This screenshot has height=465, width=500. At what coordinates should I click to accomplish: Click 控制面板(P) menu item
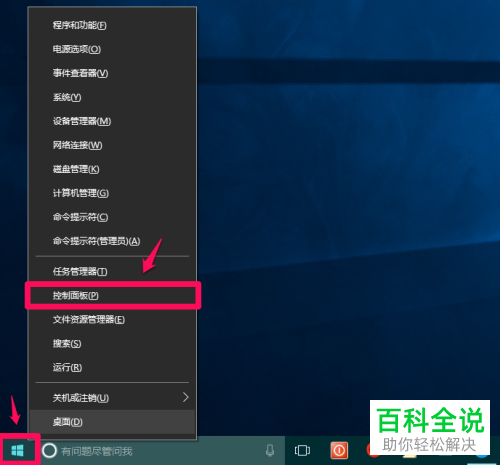(113, 296)
